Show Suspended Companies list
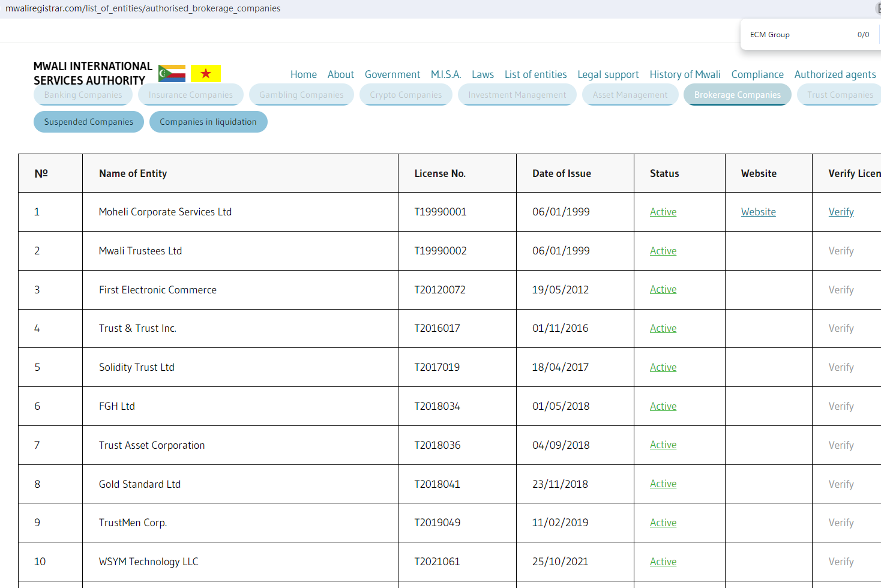Image resolution: width=881 pixels, height=588 pixels. tap(89, 122)
